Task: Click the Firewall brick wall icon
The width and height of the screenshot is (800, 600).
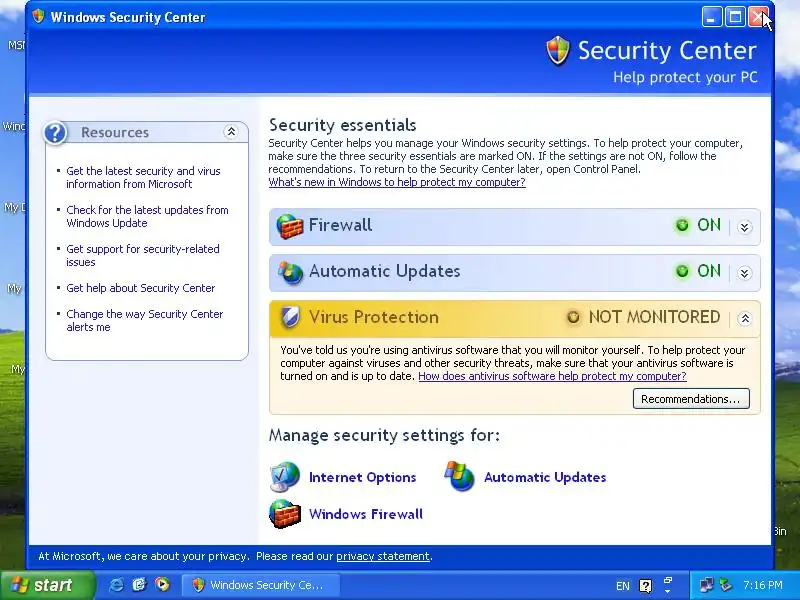Action: pyautogui.click(x=289, y=226)
